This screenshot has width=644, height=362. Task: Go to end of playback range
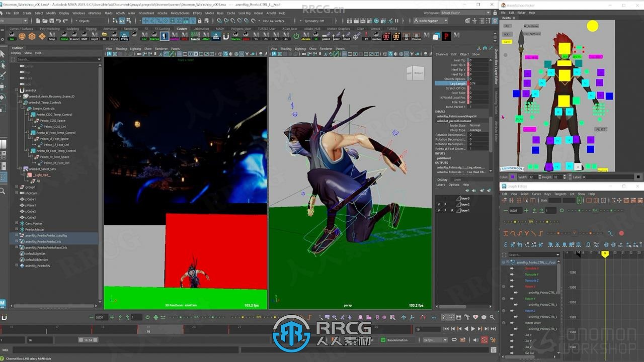[492, 329]
